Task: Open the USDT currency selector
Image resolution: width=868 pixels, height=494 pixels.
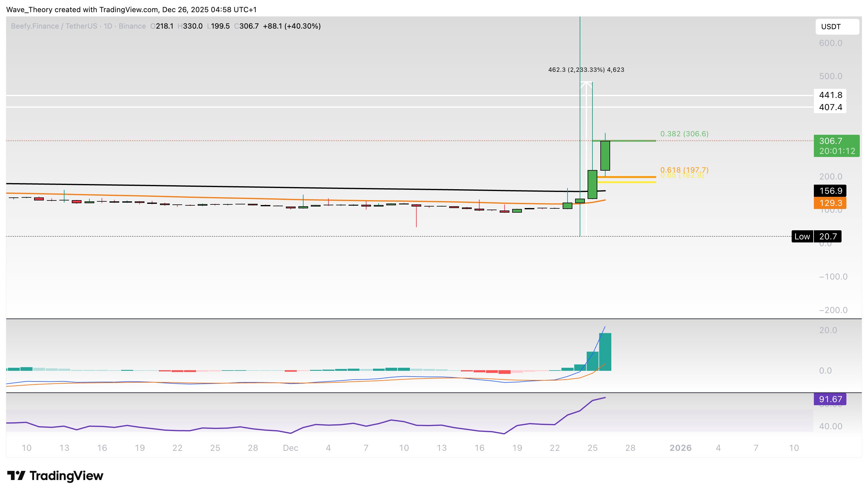Action: click(x=837, y=27)
